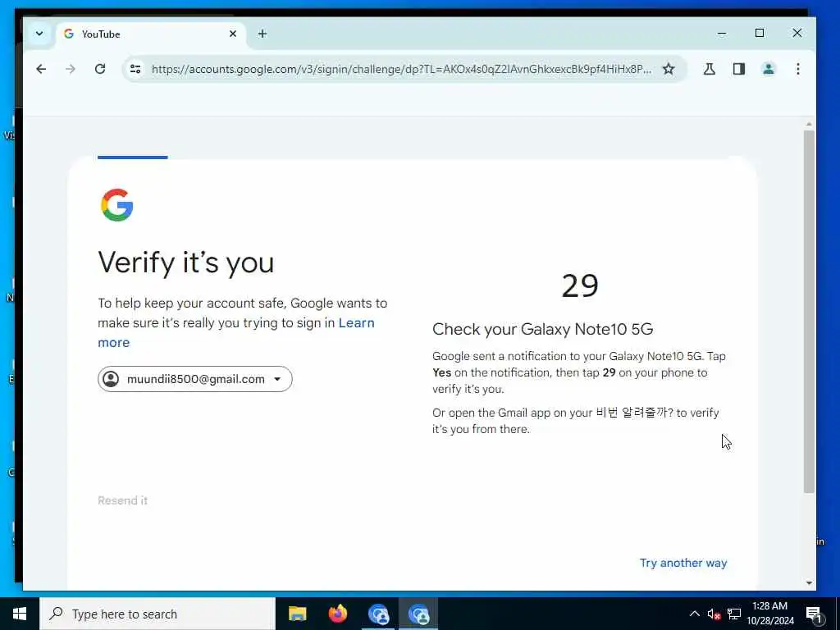Bookmark this page with the star icon
Viewport: 840px width, 630px height.
click(668, 69)
